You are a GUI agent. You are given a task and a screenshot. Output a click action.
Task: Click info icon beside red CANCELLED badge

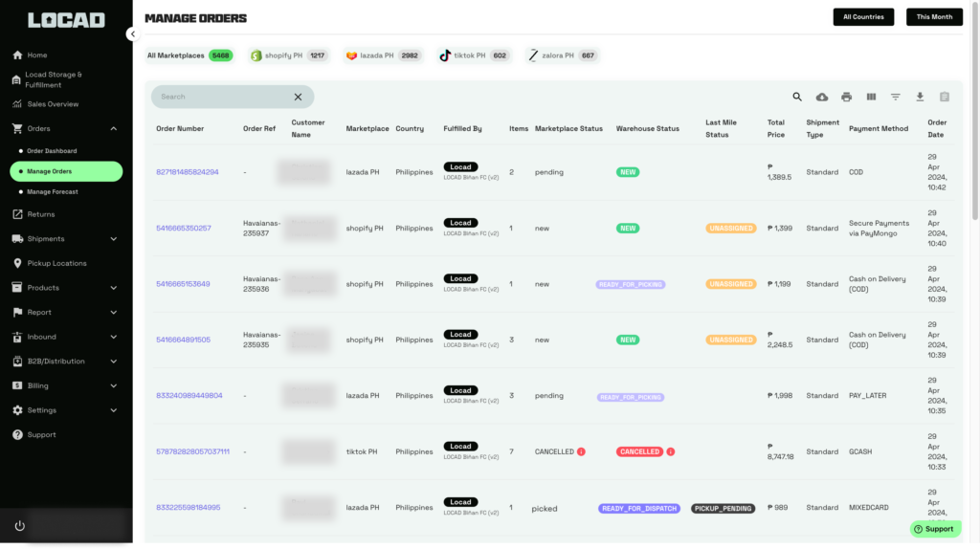(x=669, y=451)
